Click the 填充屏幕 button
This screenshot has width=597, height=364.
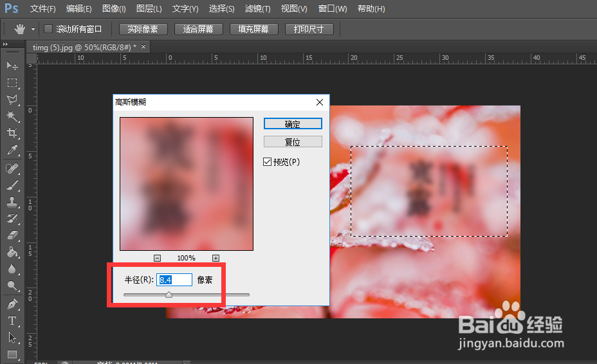pyautogui.click(x=254, y=29)
